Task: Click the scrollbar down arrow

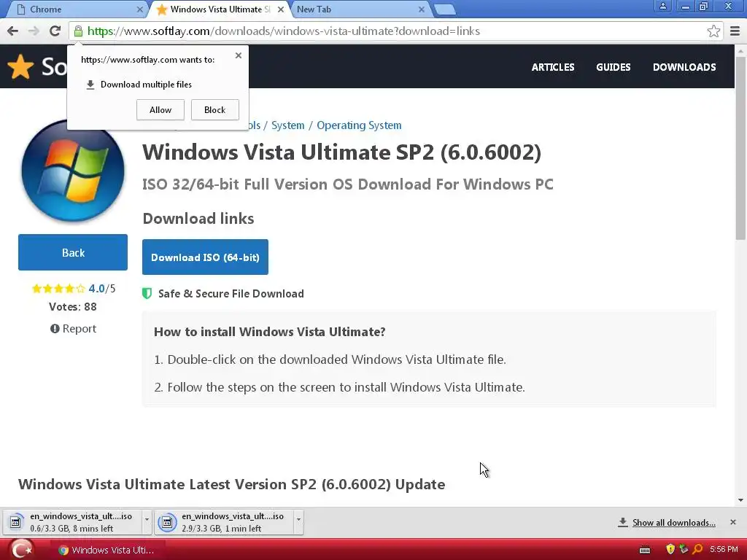Action: (x=740, y=500)
